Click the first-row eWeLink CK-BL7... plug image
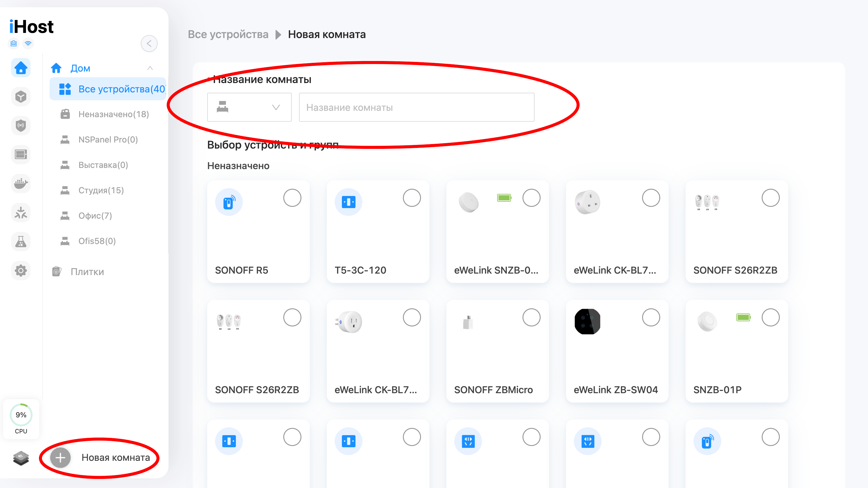This screenshot has height=488, width=868. pyautogui.click(x=588, y=202)
